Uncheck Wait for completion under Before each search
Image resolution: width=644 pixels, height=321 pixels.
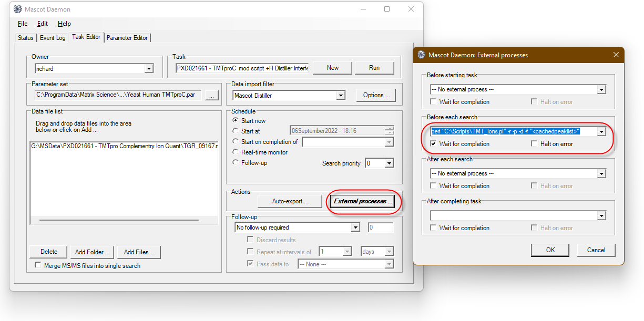[434, 144]
